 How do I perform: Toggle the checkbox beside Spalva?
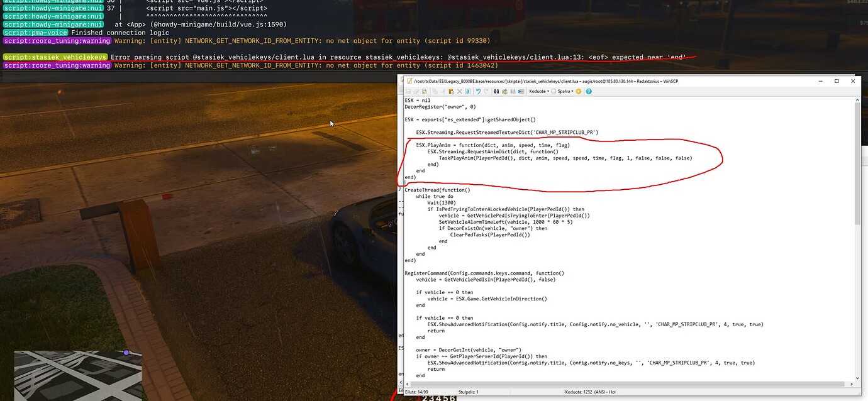click(x=554, y=91)
